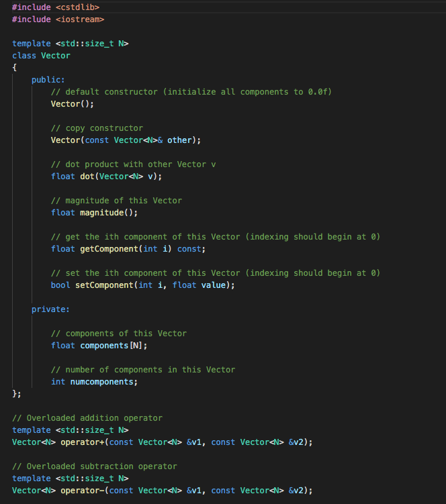Click the 'numcomponents' member variable
446x504 pixels.
pos(101,382)
